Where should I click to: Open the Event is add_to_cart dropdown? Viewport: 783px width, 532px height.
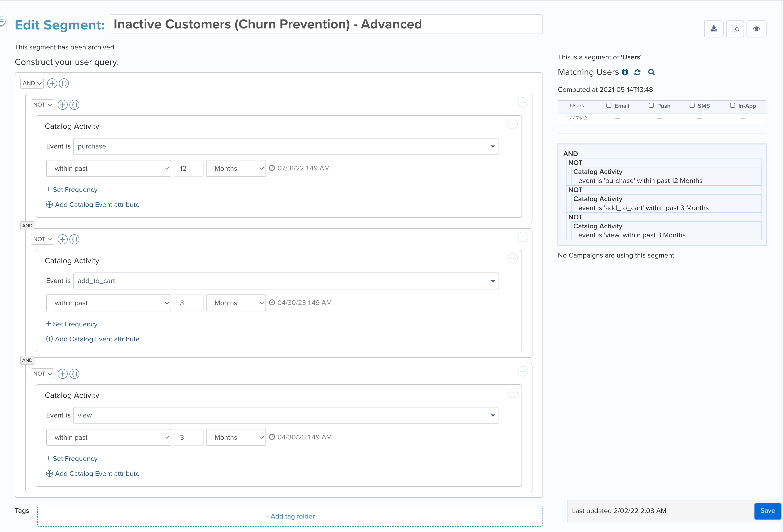[x=286, y=281]
